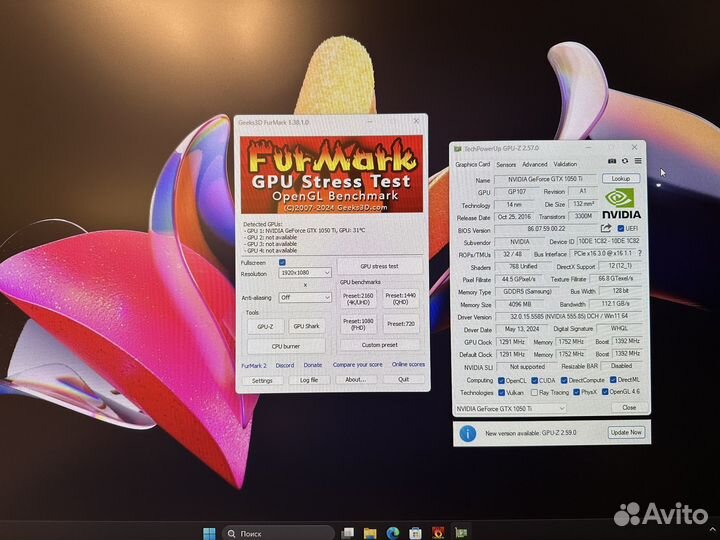Click the Compare your score link
Viewport: 720px width, 540px height.
pos(357,365)
